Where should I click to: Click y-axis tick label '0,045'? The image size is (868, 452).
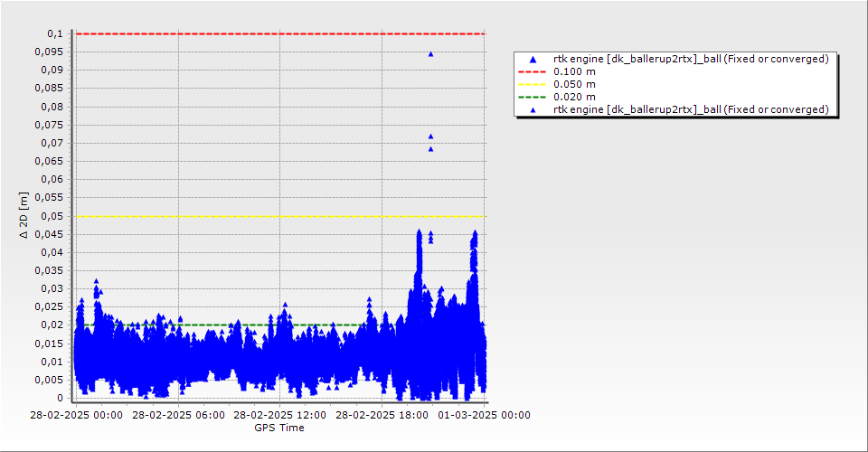coord(49,234)
